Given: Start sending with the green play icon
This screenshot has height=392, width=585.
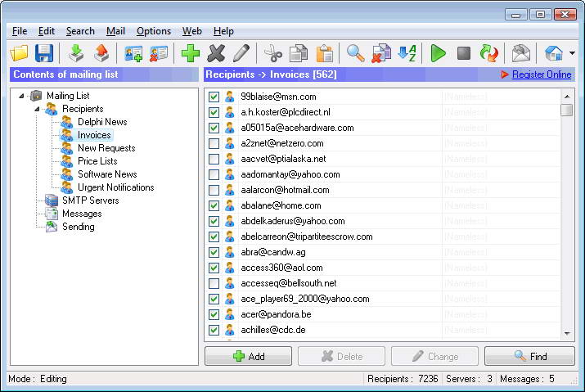Looking at the screenshot, I should 438,53.
